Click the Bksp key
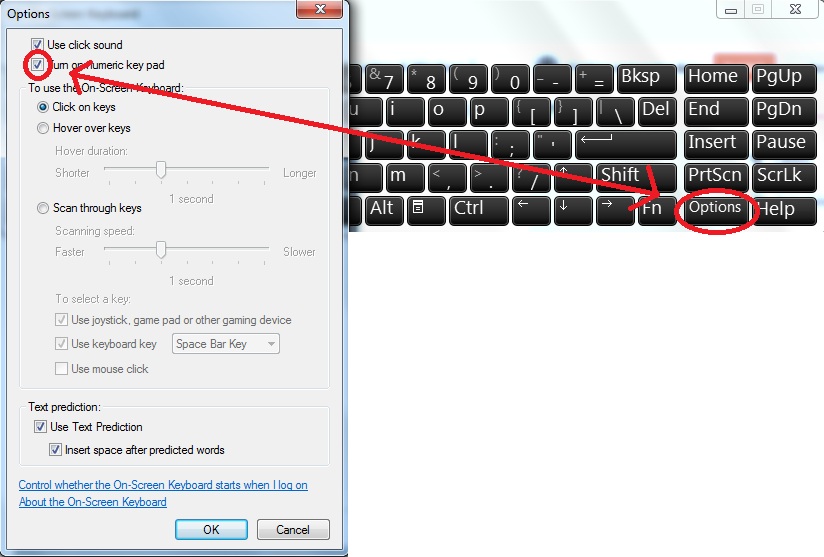Image resolution: width=824 pixels, height=557 pixels. click(x=646, y=79)
